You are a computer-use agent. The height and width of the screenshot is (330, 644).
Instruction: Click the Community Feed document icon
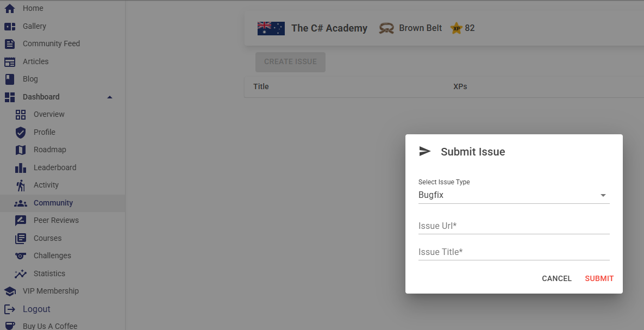(9, 44)
